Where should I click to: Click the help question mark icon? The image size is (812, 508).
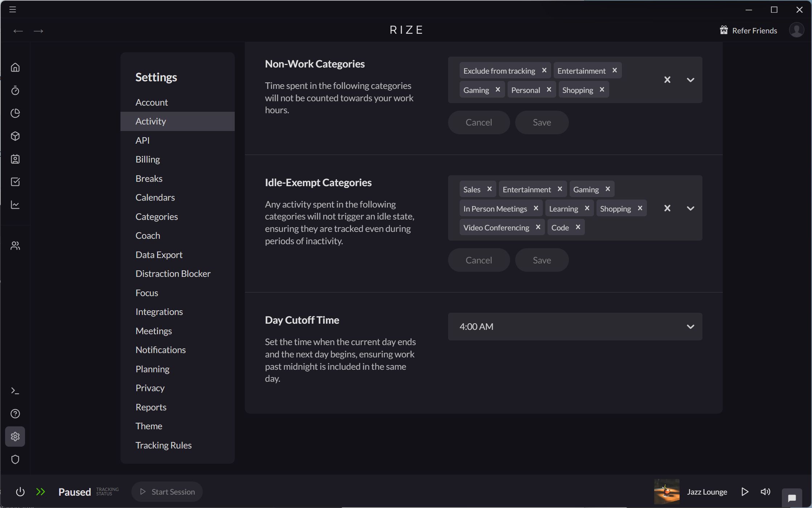(x=15, y=413)
